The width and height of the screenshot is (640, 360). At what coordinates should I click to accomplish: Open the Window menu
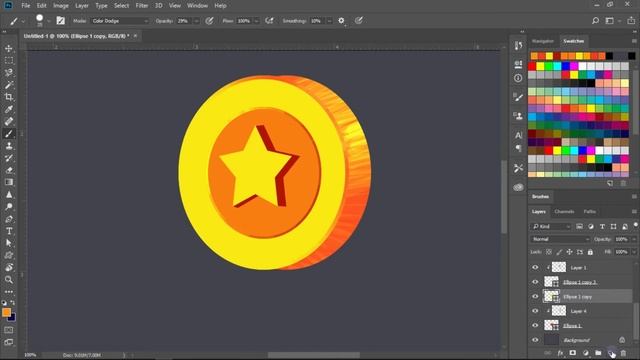(198, 6)
